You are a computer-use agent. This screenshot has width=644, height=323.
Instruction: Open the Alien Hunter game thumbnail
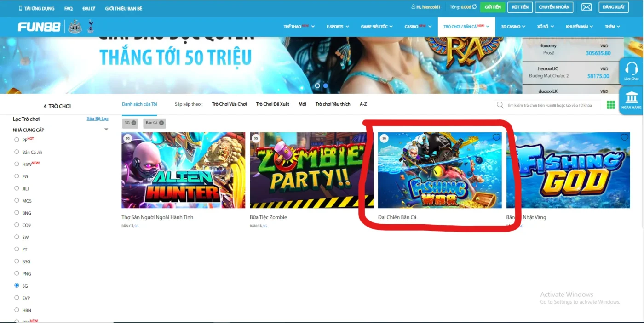[183, 170]
